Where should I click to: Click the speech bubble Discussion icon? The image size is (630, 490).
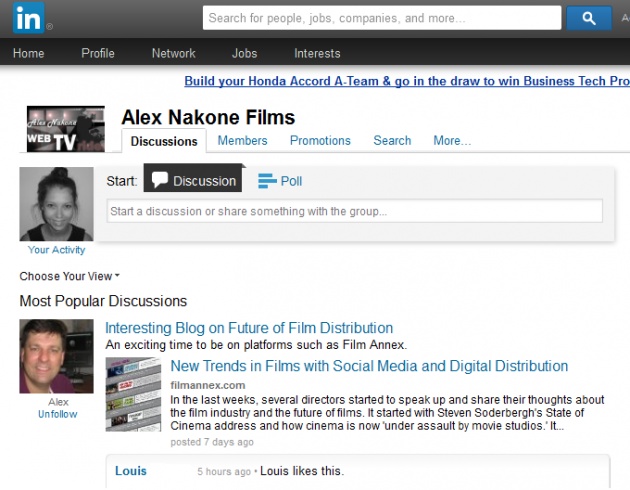tap(160, 180)
